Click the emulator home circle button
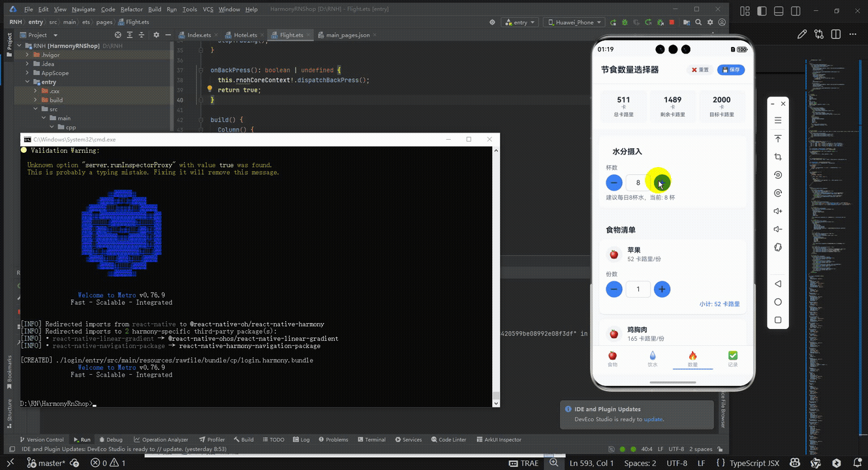 pos(778,302)
